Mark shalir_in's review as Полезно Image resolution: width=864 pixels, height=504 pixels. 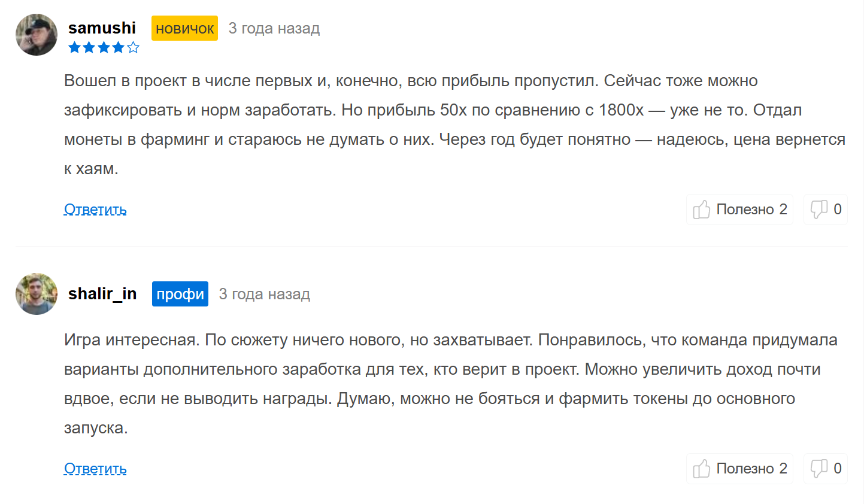click(740, 469)
